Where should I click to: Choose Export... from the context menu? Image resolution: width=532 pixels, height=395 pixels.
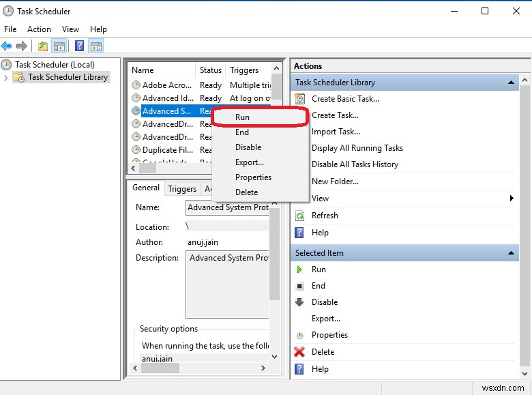[x=260, y=162]
